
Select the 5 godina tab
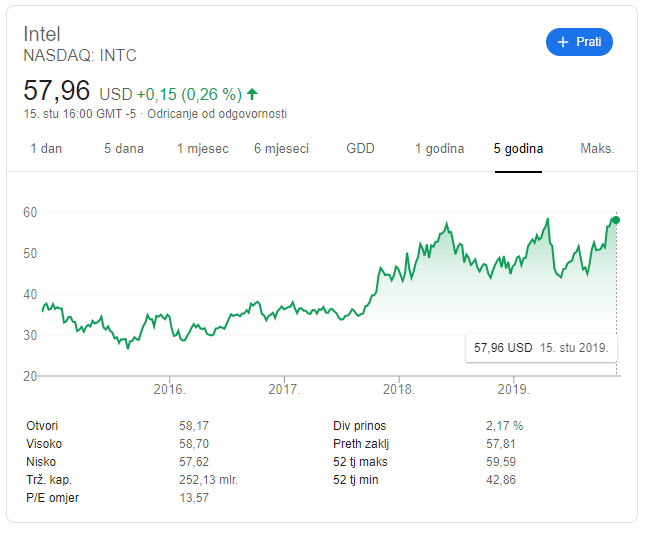pos(518,148)
